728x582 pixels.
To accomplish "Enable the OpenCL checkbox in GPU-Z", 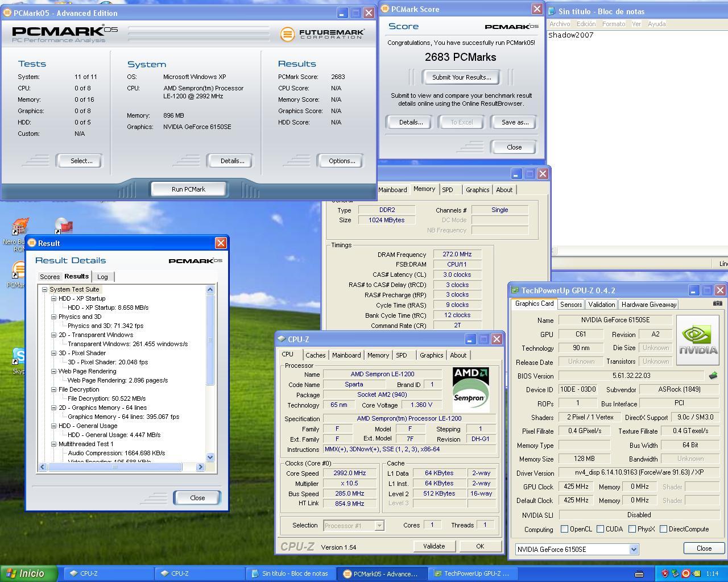I will (564, 529).
